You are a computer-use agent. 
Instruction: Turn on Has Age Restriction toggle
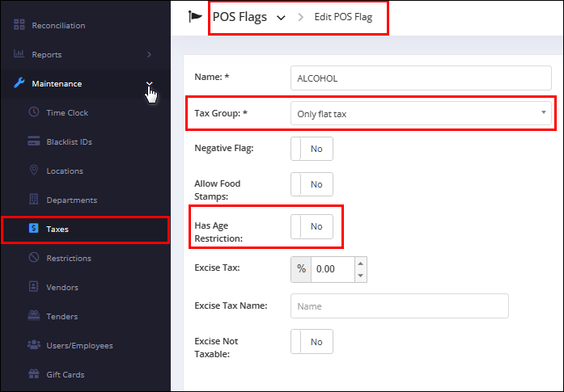[312, 226]
